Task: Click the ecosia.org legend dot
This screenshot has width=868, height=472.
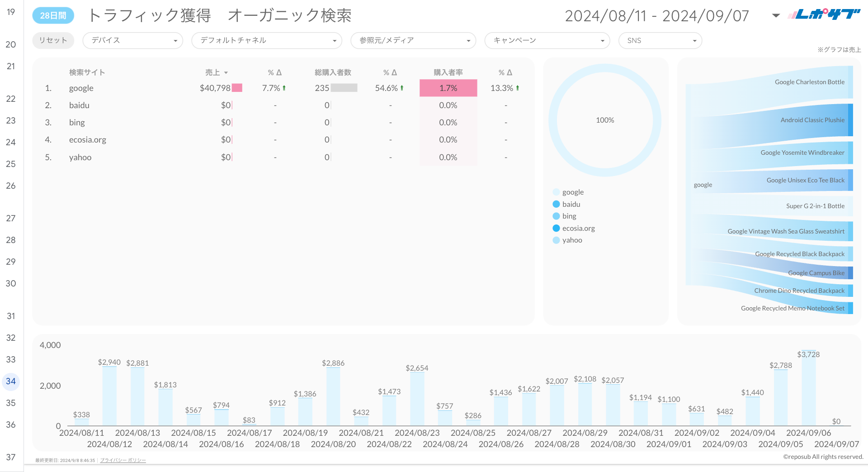Action: [x=556, y=228]
